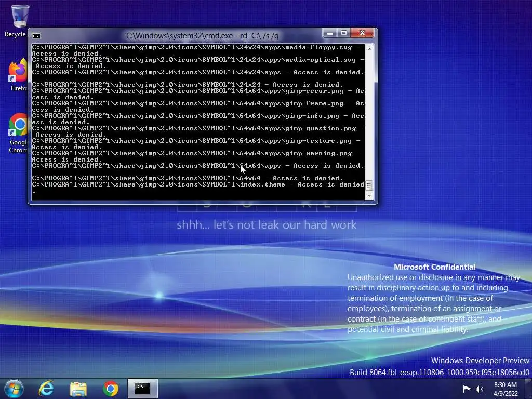Click the console scrollbar thumb
This screenshot has height=399, width=532.
369,185
